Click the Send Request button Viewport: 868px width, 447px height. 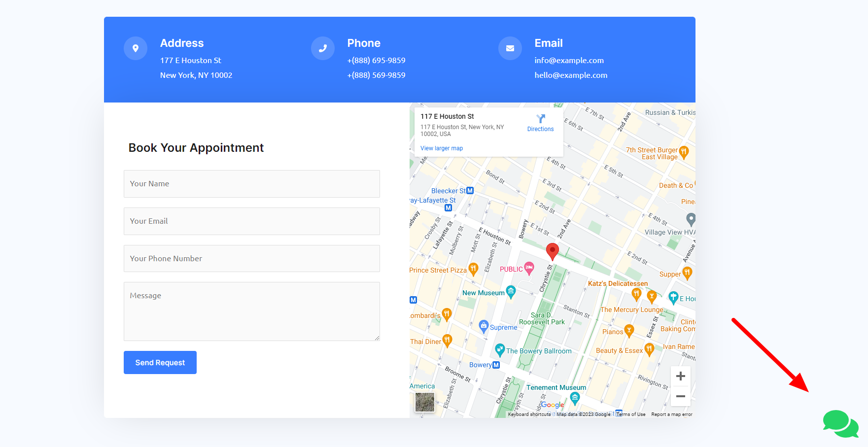click(x=160, y=363)
